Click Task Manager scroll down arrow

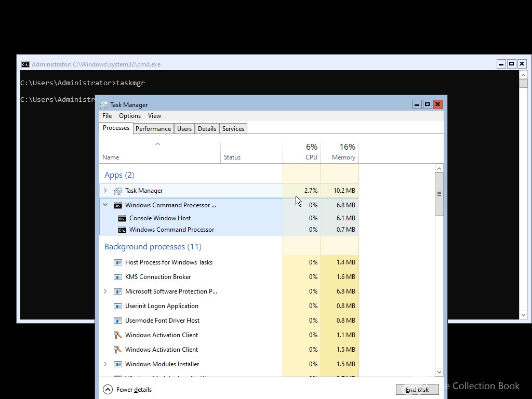pyautogui.click(x=439, y=372)
